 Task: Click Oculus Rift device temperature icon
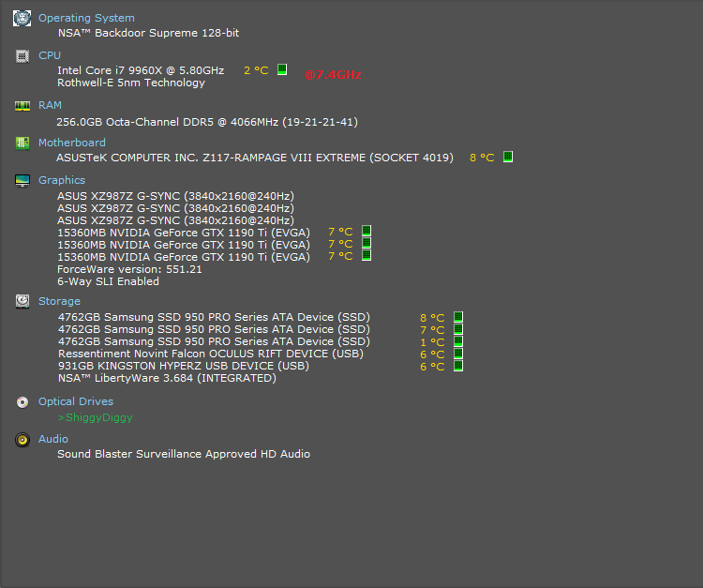tap(458, 354)
